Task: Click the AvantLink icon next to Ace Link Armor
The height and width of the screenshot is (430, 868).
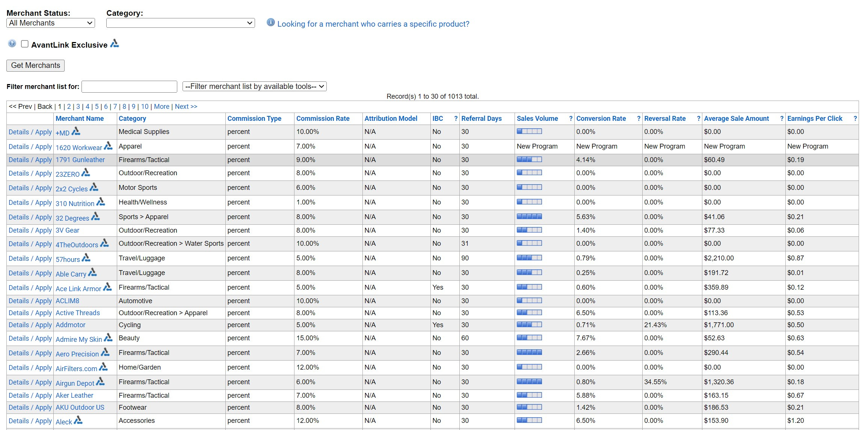Action: tap(107, 287)
